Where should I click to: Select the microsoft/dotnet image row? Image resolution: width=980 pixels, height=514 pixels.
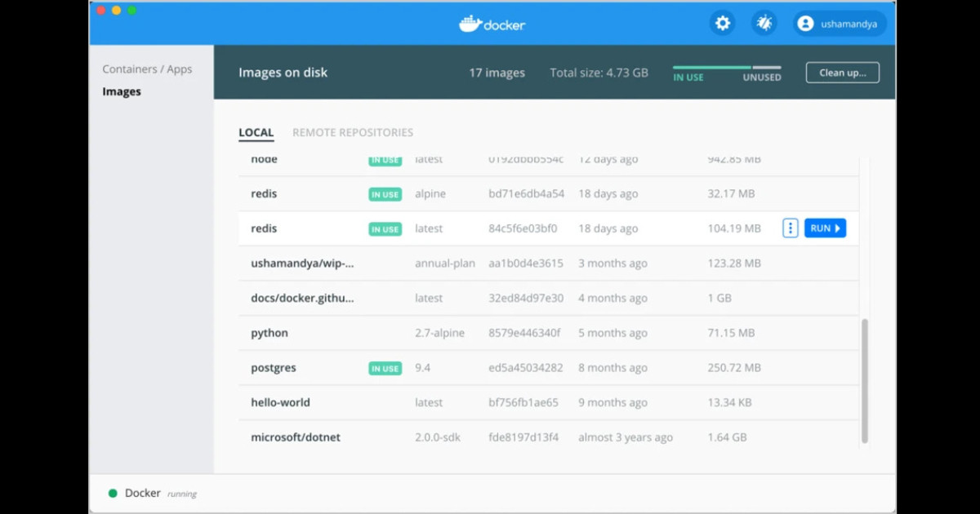tap(549, 437)
